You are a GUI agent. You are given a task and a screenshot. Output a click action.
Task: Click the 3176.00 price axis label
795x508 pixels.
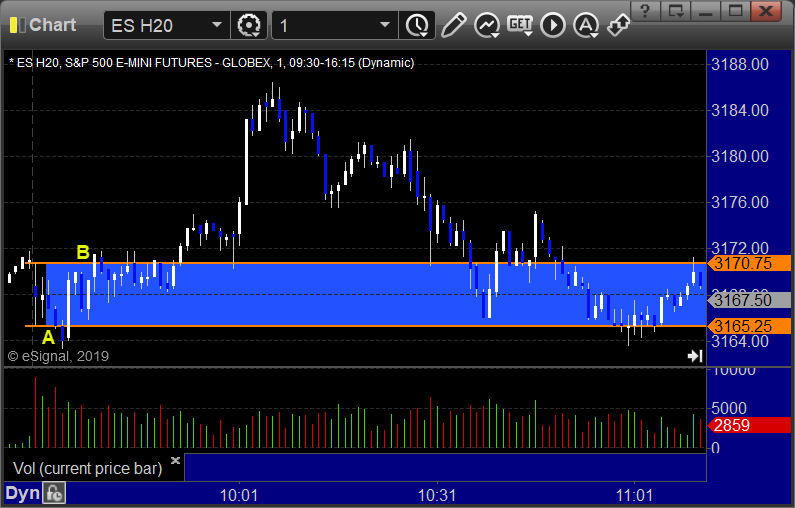[x=740, y=202]
